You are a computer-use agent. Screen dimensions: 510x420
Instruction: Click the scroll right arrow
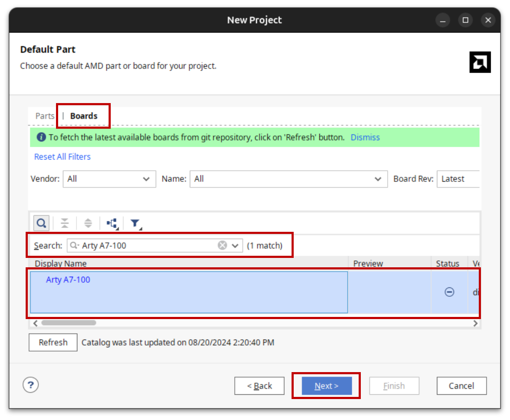tap(475, 323)
